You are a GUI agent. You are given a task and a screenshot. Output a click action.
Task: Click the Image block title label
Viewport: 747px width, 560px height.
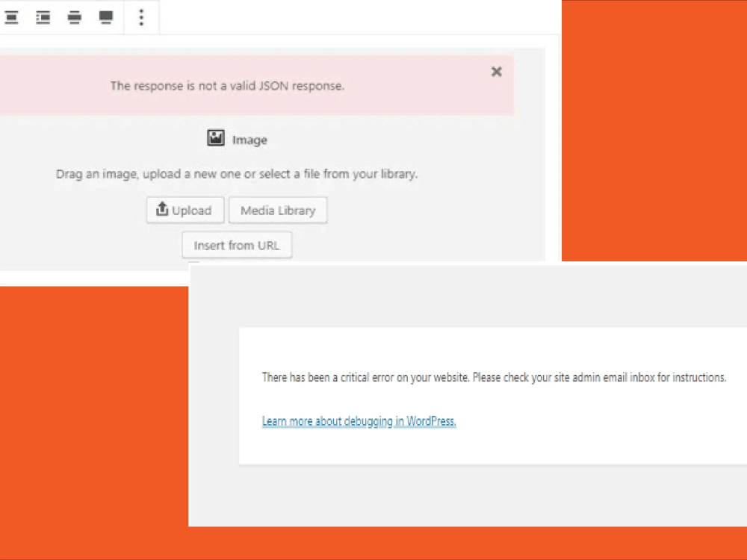[249, 140]
